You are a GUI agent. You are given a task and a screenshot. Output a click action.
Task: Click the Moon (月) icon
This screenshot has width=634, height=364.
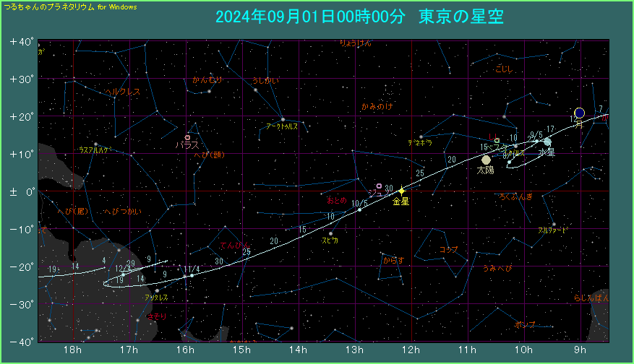click(579, 113)
